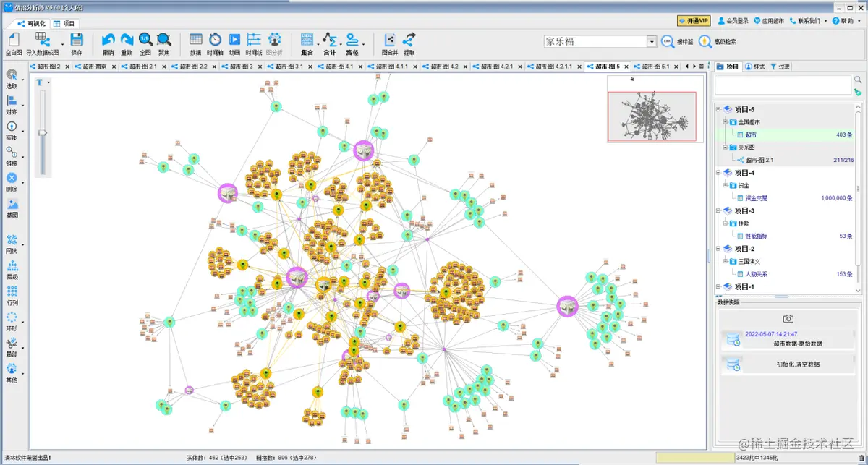Click the 应用超市 app store link
Screen dimensions: 868x465
coord(769,21)
